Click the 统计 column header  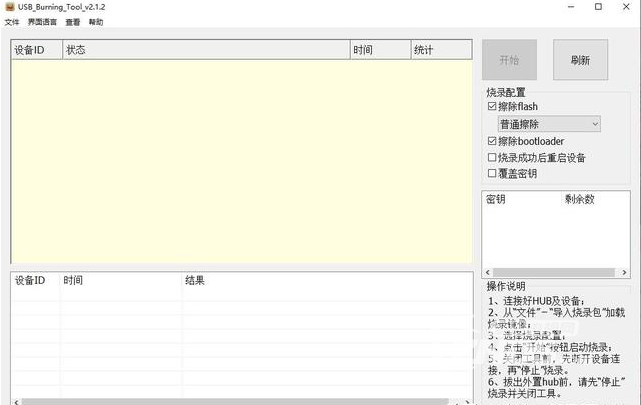442,50
